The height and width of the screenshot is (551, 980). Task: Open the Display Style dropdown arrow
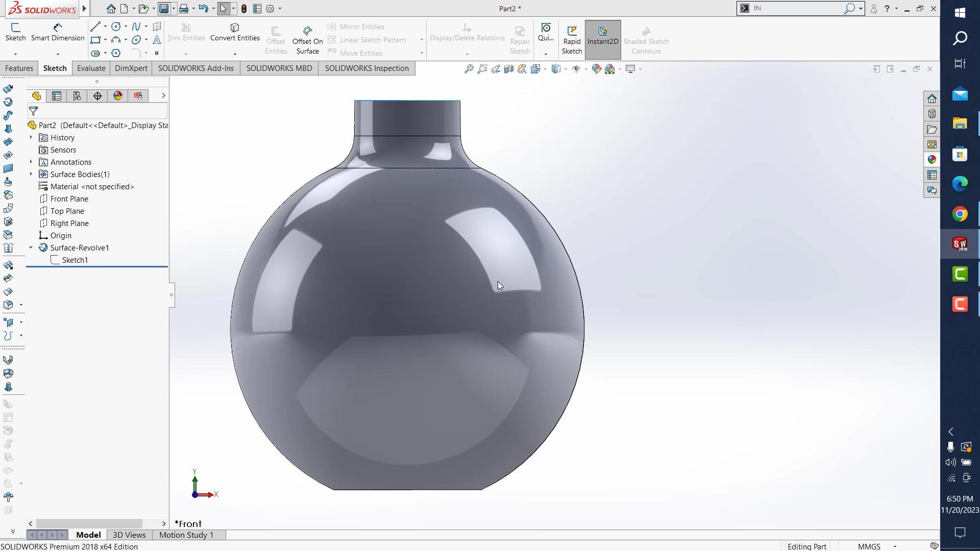[566, 69]
